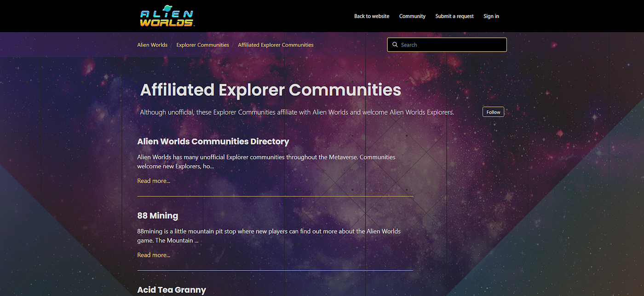The height and width of the screenshot is (296, 644).
Task: Click Read more under 88 Mining
Action: click(x=154, y=255)
